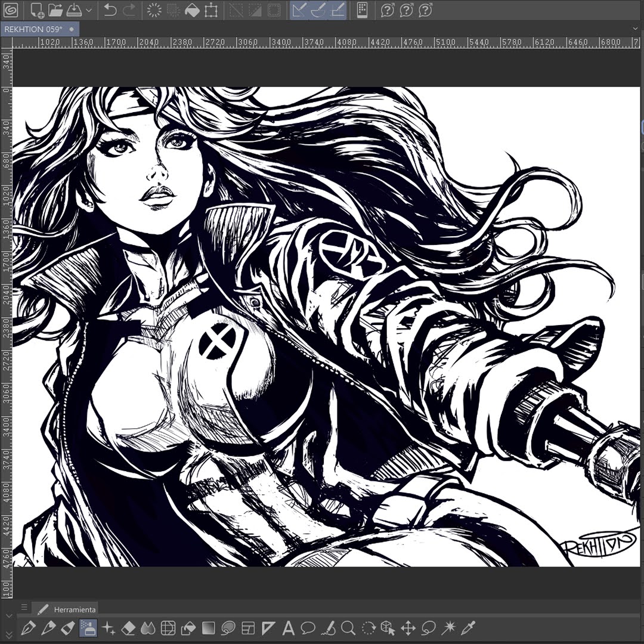The image size is (644, 644).
Task: Click the ruler origin corner box
Action: click(6, 42)
